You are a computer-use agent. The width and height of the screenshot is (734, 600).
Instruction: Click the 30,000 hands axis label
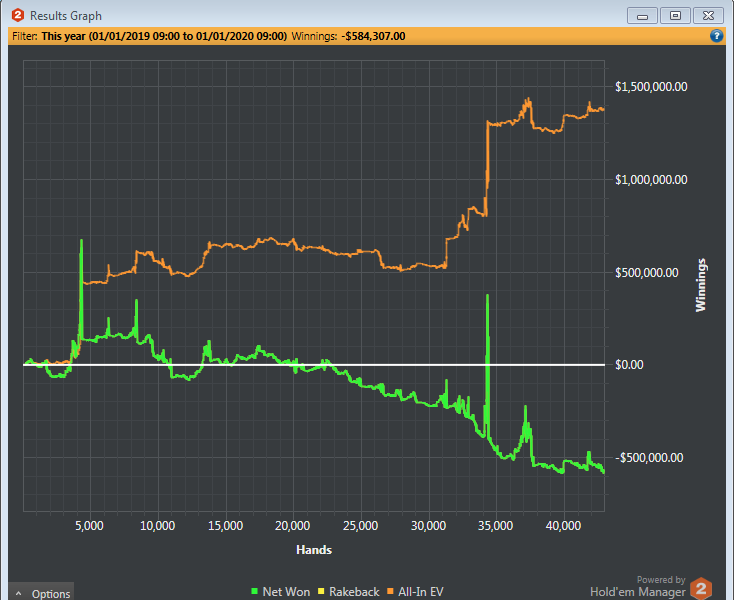428,526
